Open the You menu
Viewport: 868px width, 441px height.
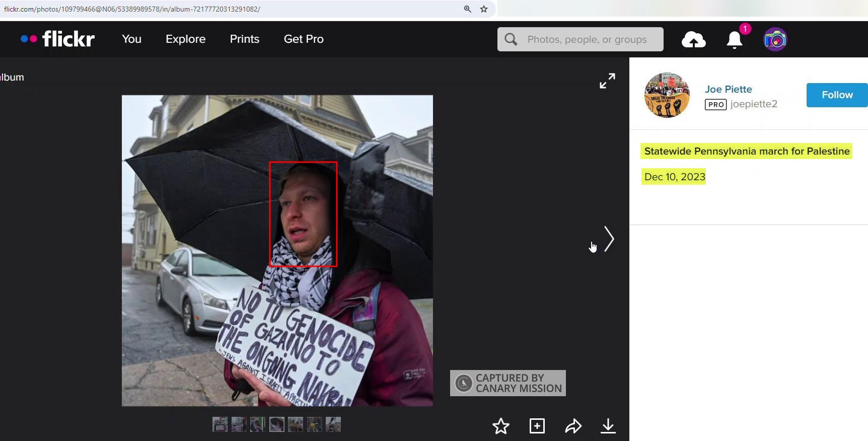(131, 39)
